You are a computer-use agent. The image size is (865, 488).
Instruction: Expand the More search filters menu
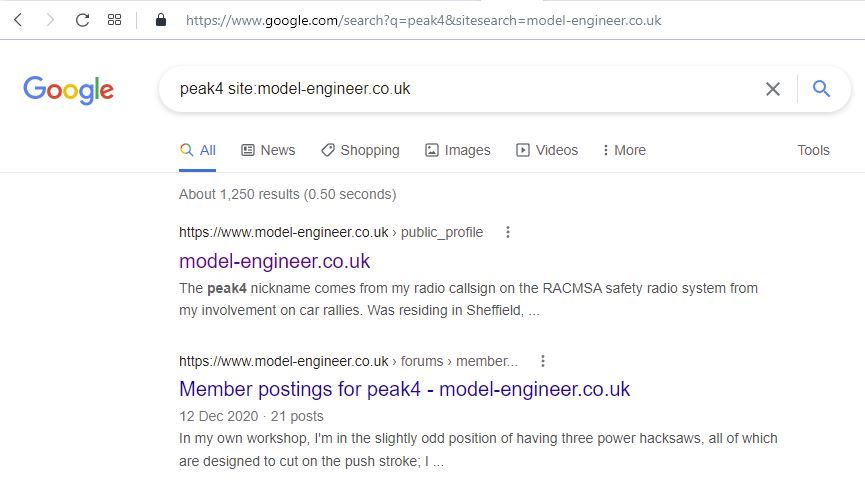click(624, 150)
